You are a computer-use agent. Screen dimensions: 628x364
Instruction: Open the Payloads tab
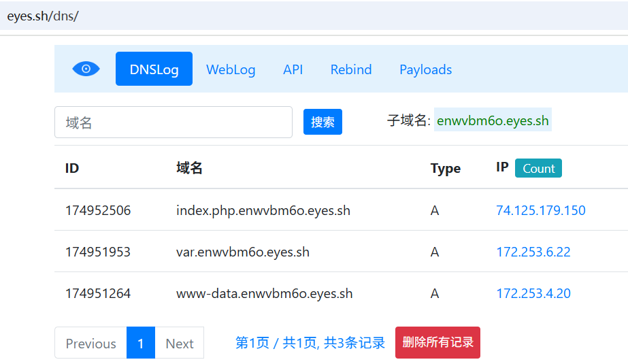click(x=425, y=69)
